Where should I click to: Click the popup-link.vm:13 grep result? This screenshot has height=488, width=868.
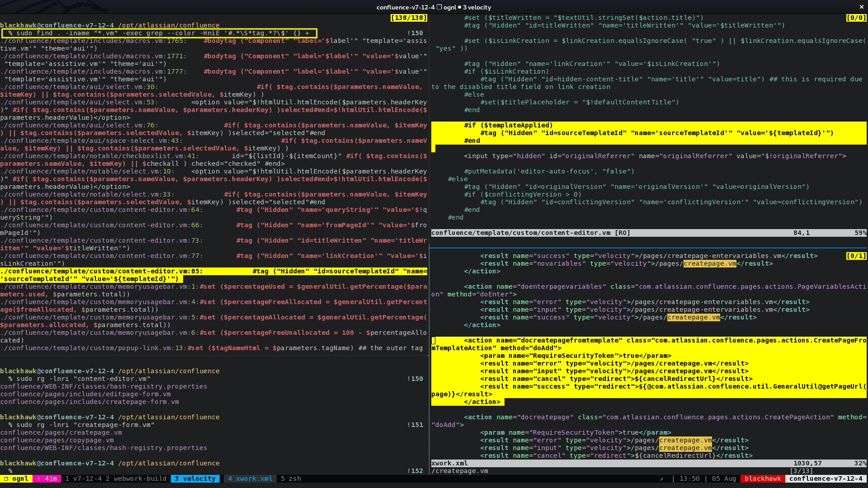tap(212, 348)
